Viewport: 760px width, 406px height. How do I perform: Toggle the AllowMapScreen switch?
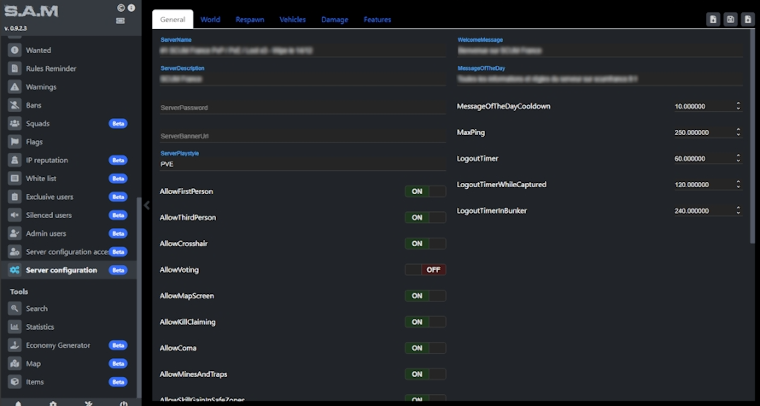425,296
